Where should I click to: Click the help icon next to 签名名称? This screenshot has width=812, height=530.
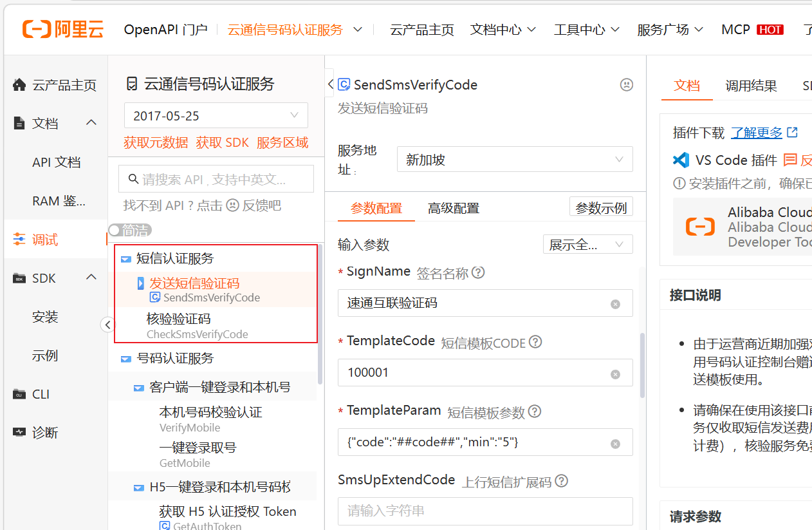(478, 272)
